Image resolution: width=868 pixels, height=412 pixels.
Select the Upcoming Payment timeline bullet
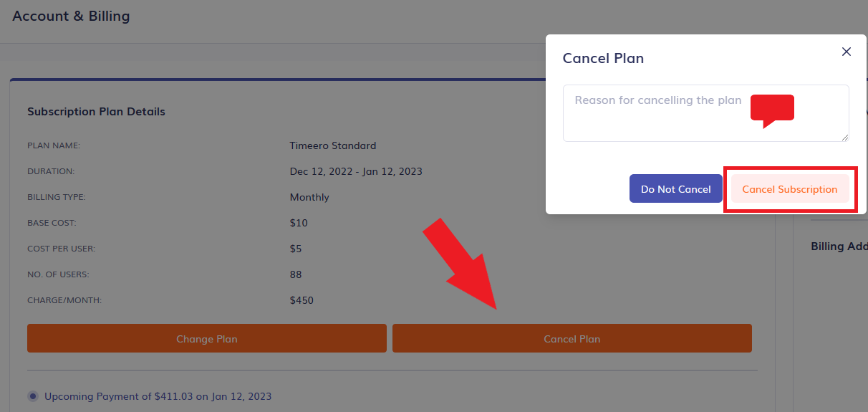33,396
